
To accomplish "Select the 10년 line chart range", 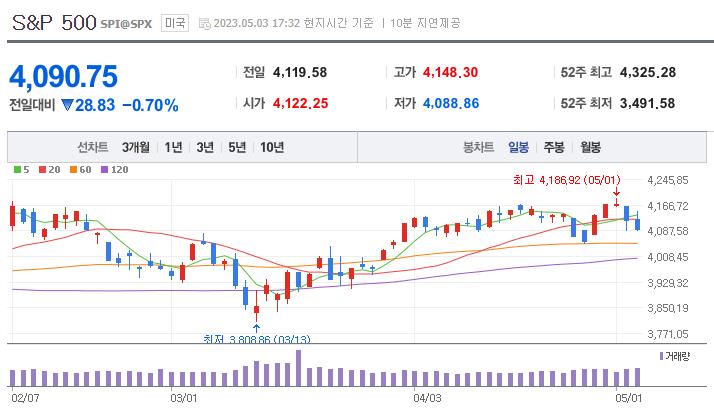I will [272, 147].
